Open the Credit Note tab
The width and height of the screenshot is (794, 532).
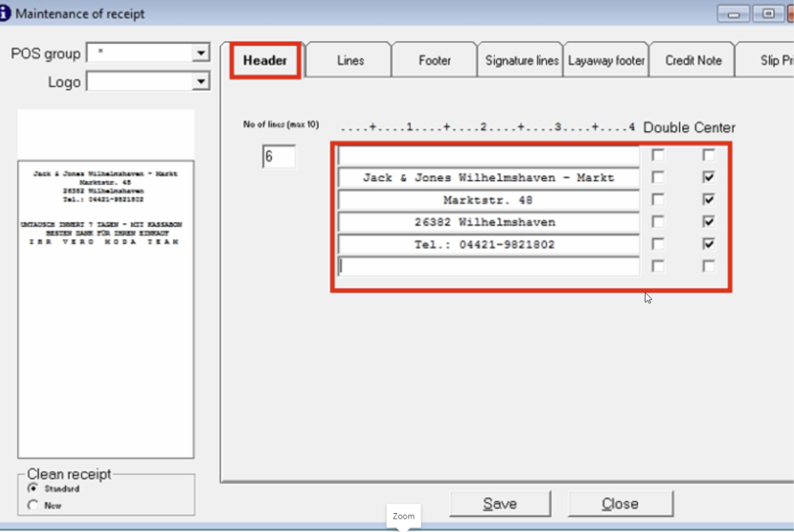[x=691, y=59]
